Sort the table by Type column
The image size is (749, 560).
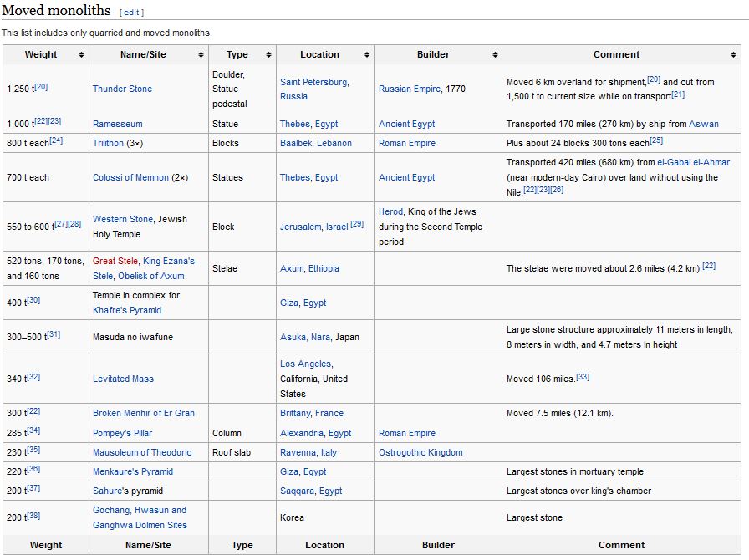tap(269, 55)
